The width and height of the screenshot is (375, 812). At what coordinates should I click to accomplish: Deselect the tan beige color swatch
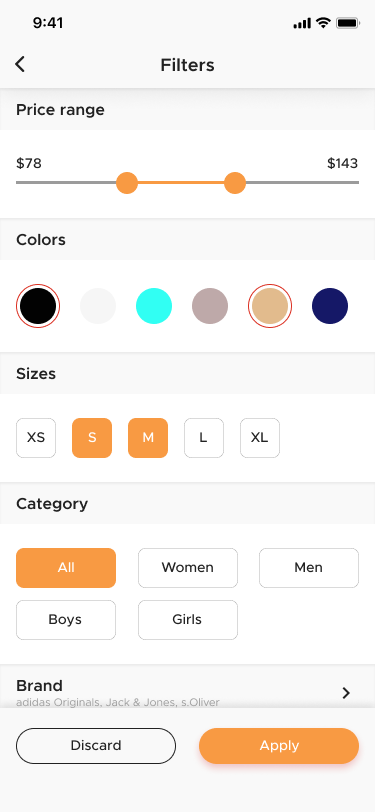[x=270, y=306]
